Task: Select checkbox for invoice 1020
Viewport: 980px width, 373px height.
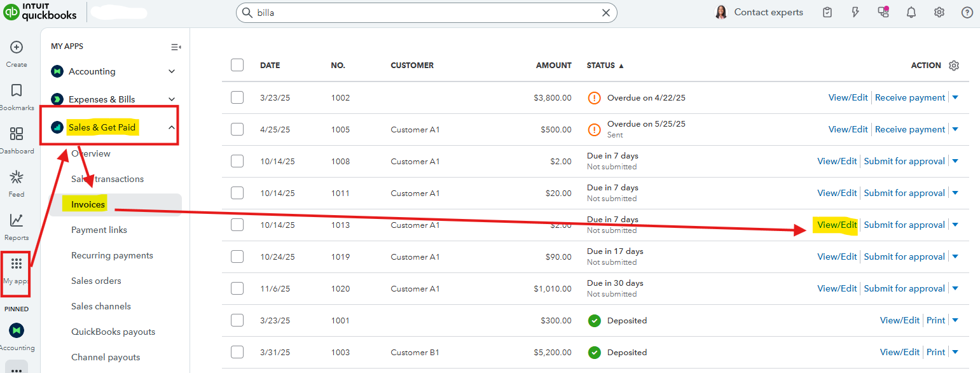Action: [x=237, y=288]
